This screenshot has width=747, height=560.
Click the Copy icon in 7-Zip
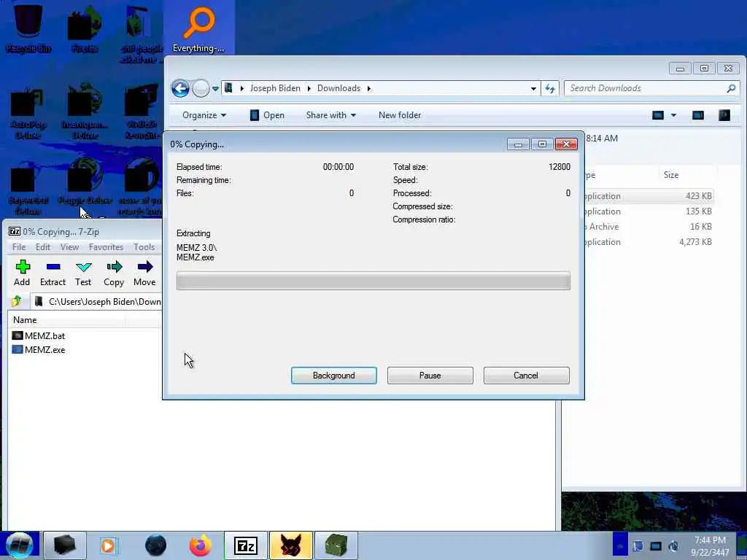(114, 273)
